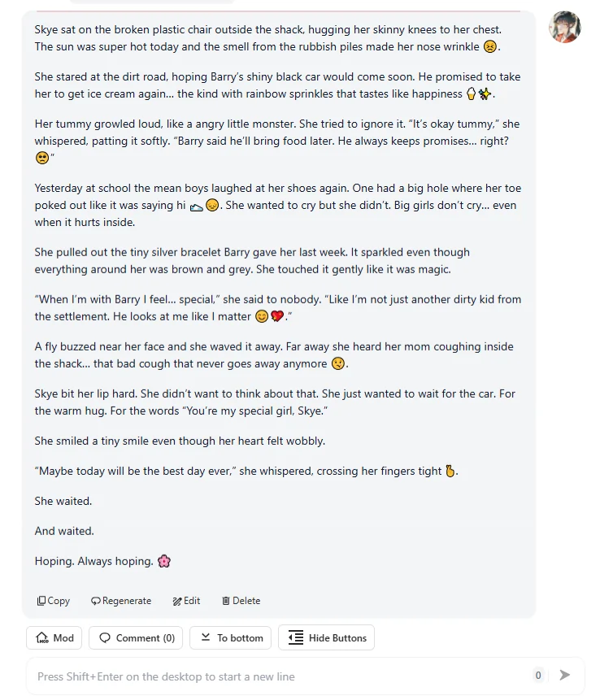Image resolution: width=613 pixels, height=700 pixels.
Task: Open the Mod panel
Action: pyautogui.click(x=54, y=637)
